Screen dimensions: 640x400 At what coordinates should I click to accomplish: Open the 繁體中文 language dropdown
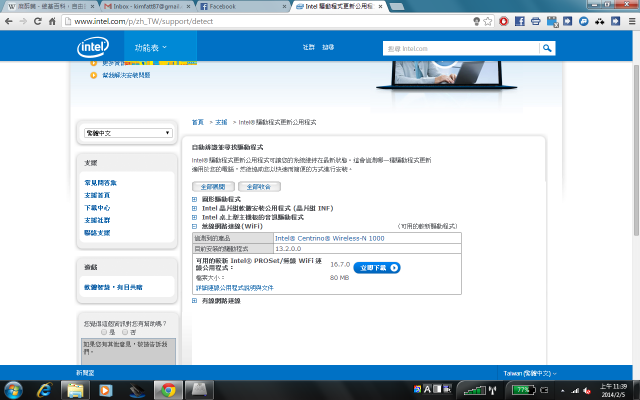point(128,133)
